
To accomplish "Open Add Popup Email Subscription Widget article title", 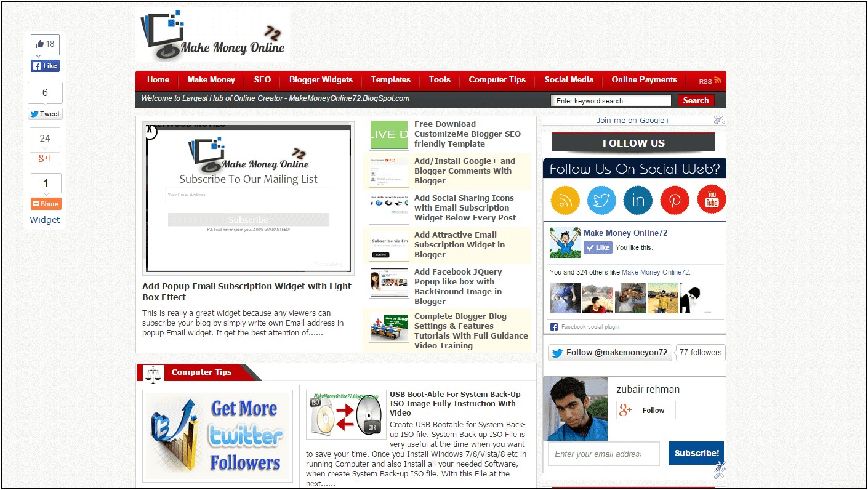I will 247,292.
